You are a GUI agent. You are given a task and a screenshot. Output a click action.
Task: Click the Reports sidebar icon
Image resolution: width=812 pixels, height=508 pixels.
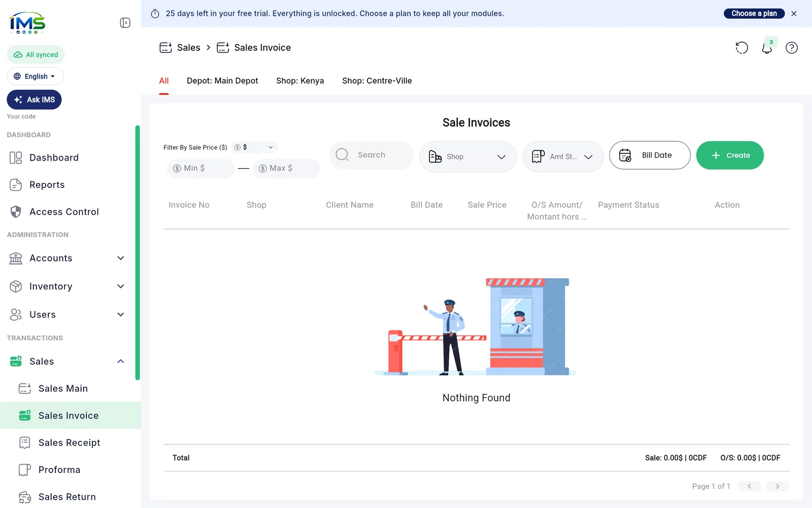pyautogui.click(x=16, y=185)
